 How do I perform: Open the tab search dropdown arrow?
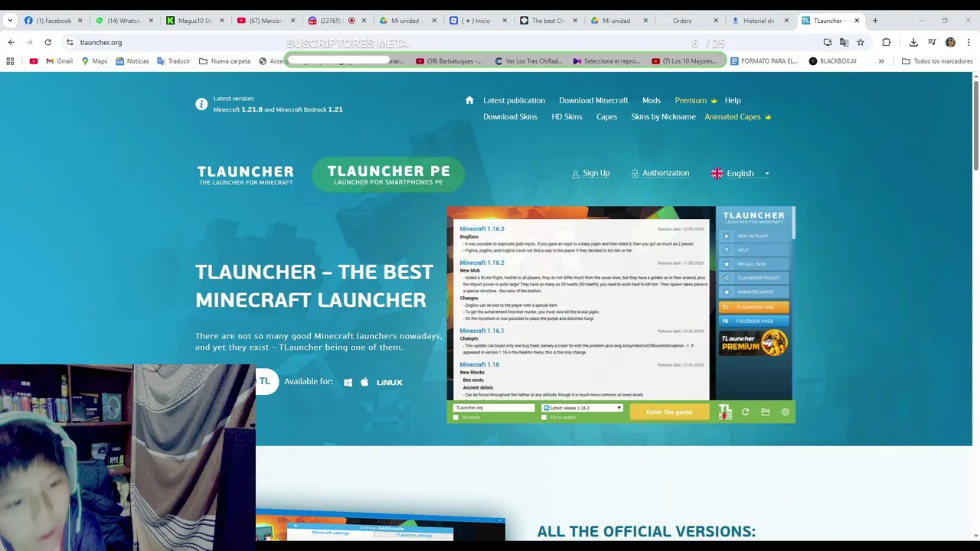(x=10, y=21)
